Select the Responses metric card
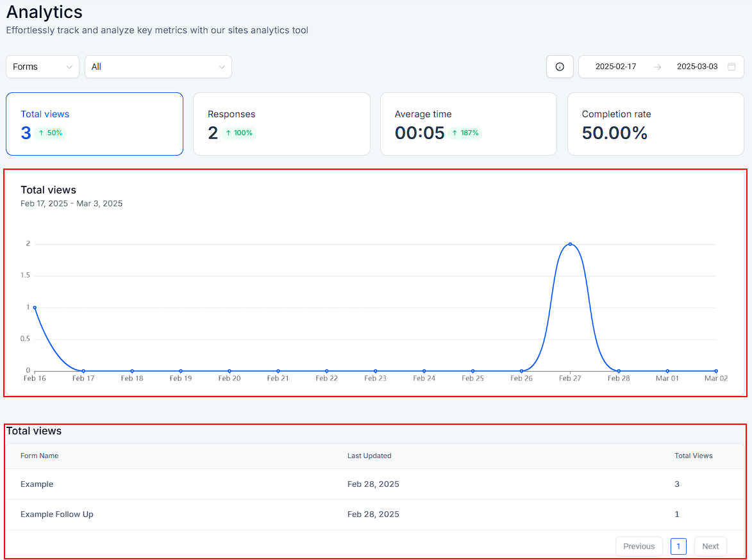Screen dimensions: 752x560 tap(281, 124)
